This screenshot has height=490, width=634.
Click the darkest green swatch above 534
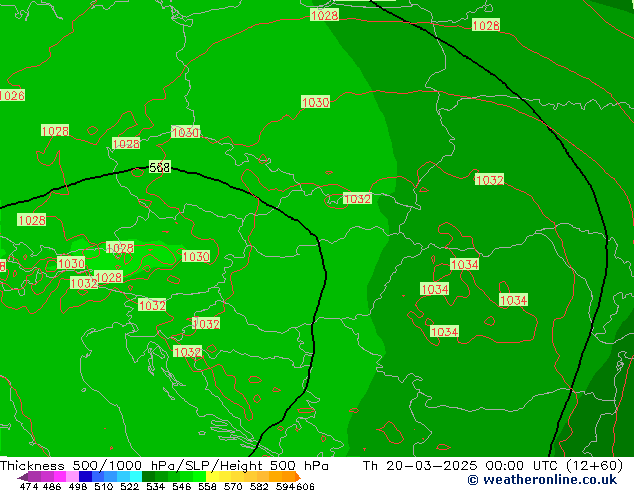[x=148, y=476]
